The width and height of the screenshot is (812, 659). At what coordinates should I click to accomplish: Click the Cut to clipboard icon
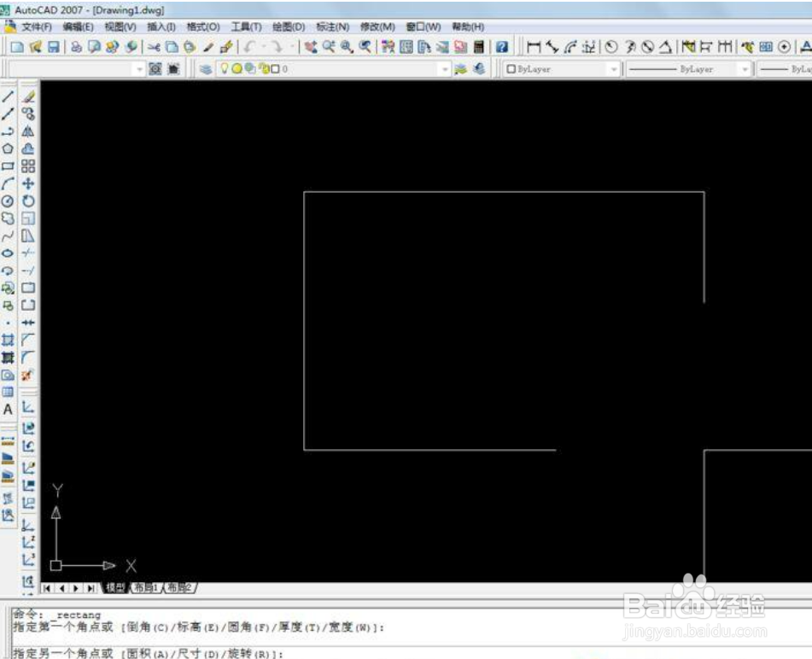coord(154,47)
